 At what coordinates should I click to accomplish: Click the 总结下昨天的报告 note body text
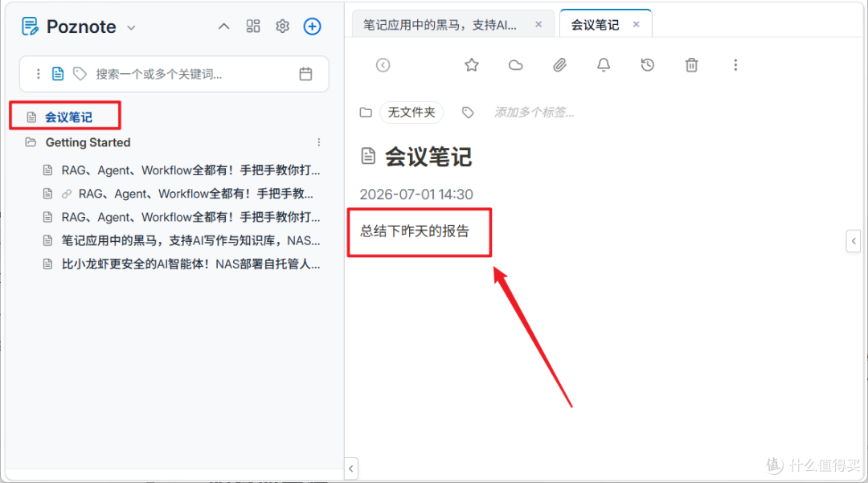[x=415, y=231]
